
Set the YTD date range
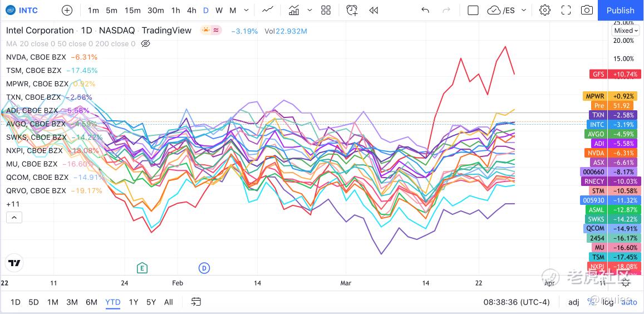click(113, 302)
